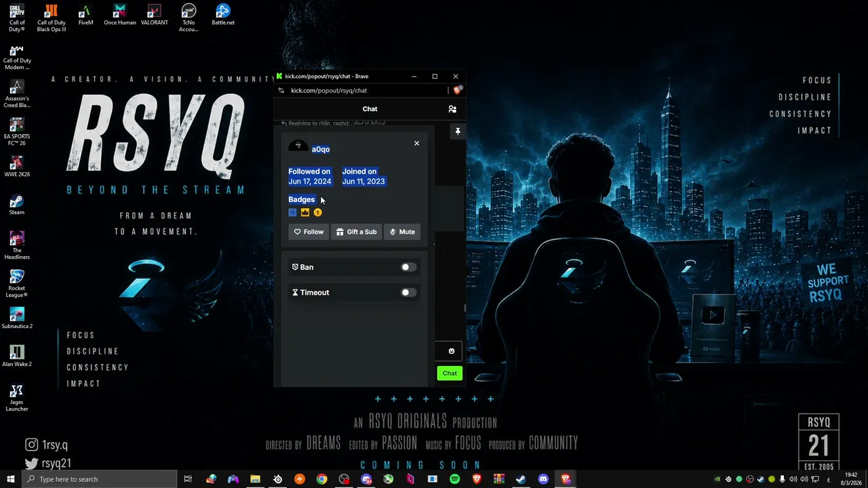The width and height of the screenshot is (868, 488).
Task: Open the chat users list icon
Action: (x=452, y=108)
